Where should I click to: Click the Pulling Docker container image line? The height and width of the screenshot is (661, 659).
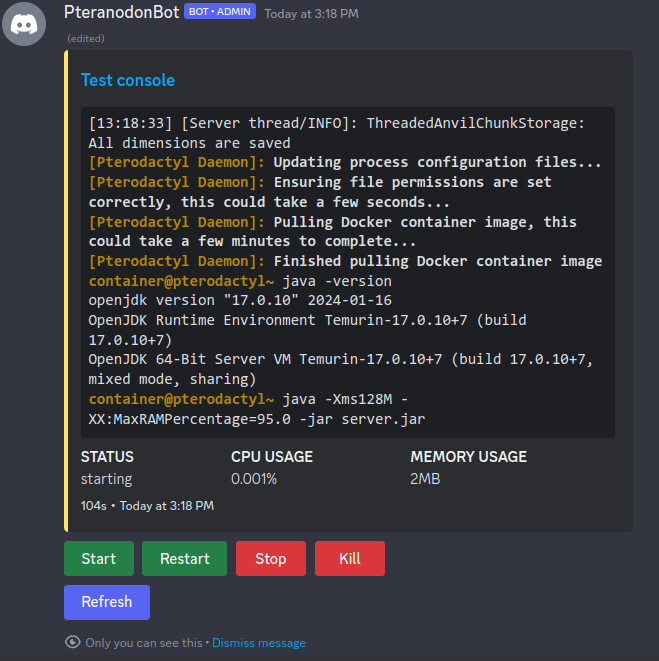[333, 231]
